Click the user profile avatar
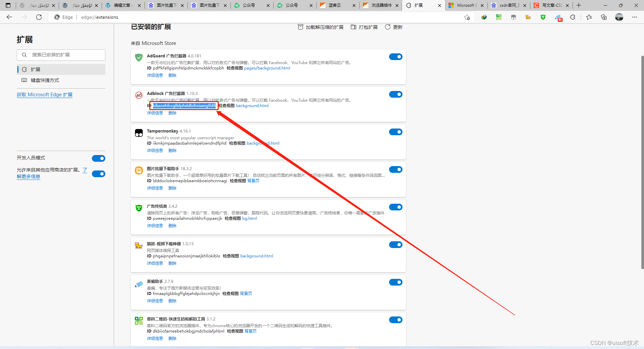Viewport: 644px width, 349px height. coord(619,17)
